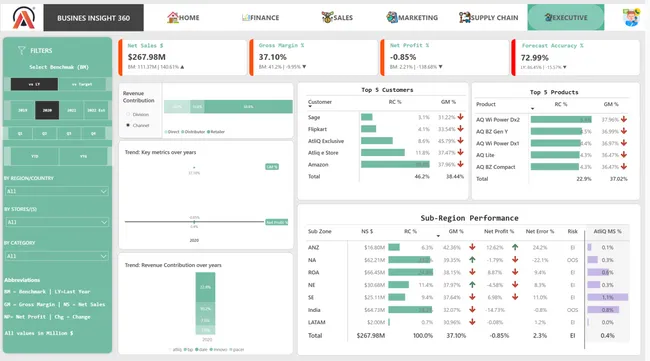Screen dimensions: 650x361
Task: Click red down arrow in Flipkart row
Action: click(x=461, y=129)
